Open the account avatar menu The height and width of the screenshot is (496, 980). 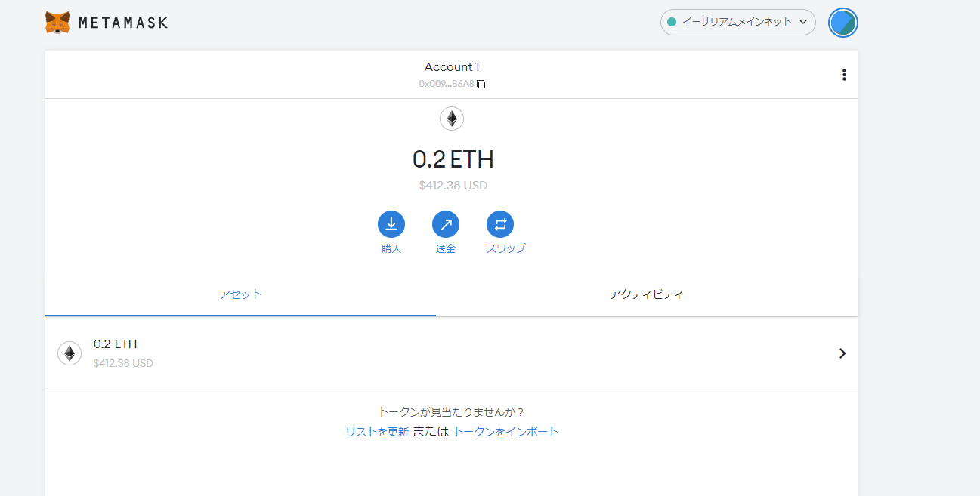(x=842, y=23)
